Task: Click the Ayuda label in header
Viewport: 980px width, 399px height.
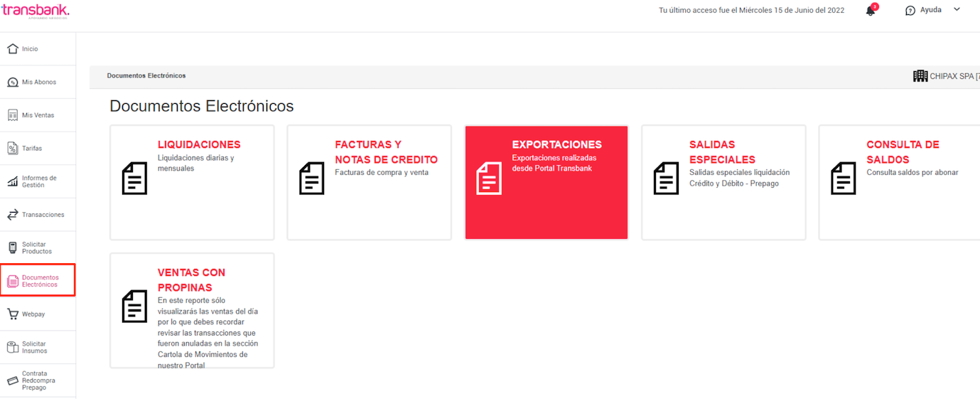Action: [931, 10]
